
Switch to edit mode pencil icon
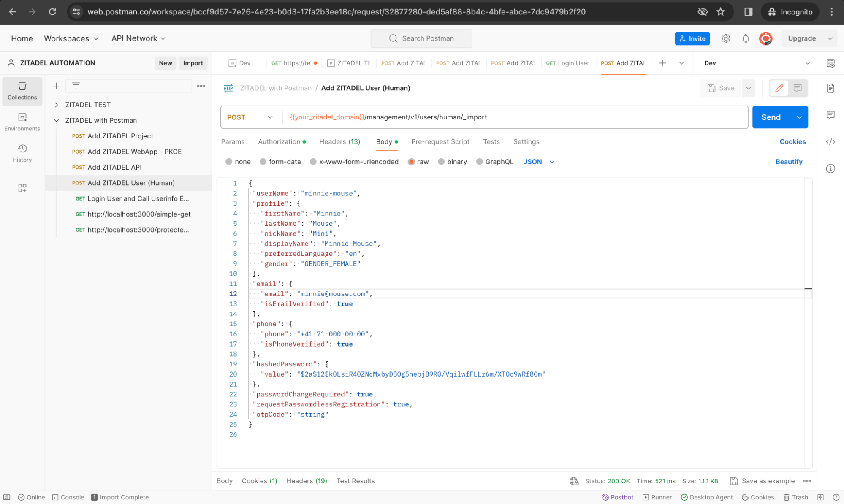tap(779, 88)
